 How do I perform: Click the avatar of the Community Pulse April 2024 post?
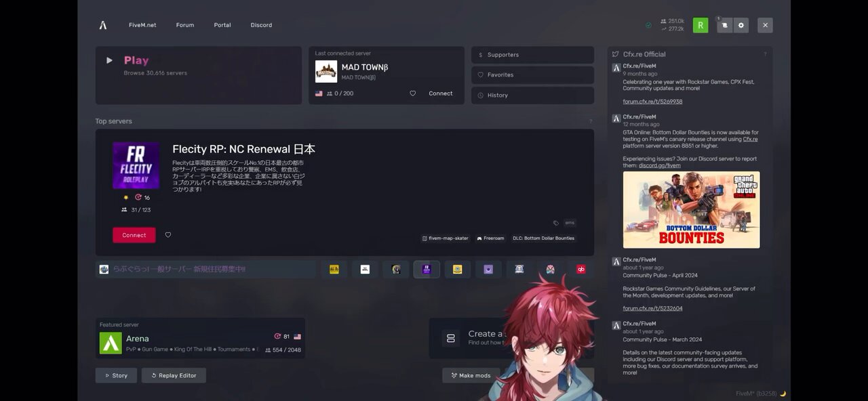click(x=616, y=261)
